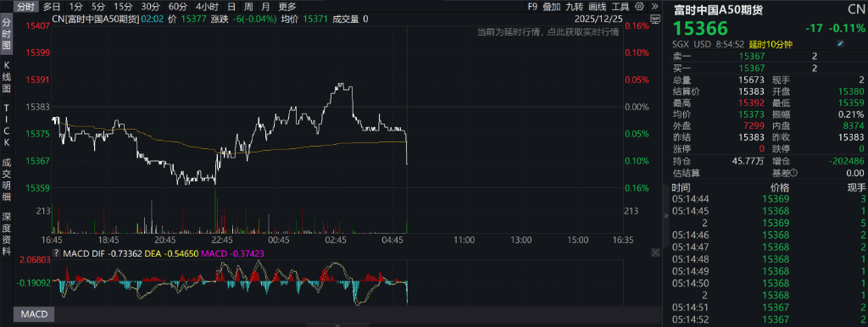Click the 时间 column header in trades list

click(x=682, y=187)
